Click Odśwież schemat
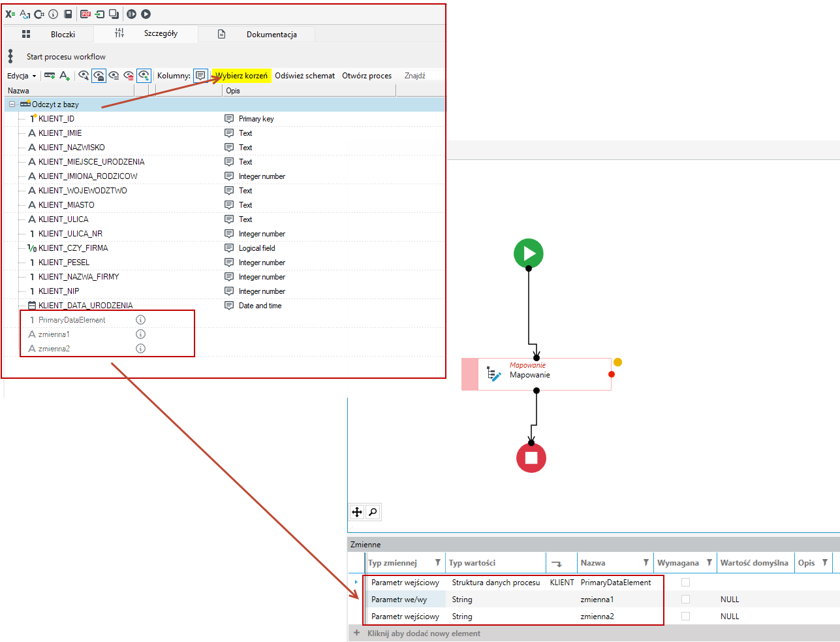 305,76
